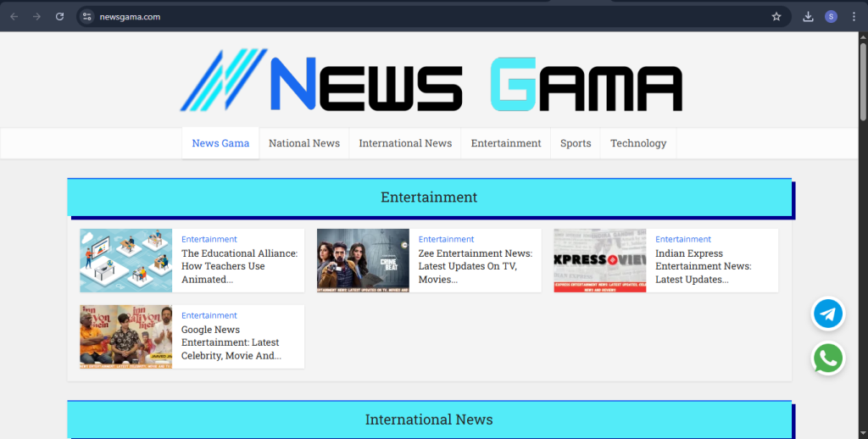Select the News Gama nav tab
This screenshot has width=868, height=439.
tap(220, 143)
